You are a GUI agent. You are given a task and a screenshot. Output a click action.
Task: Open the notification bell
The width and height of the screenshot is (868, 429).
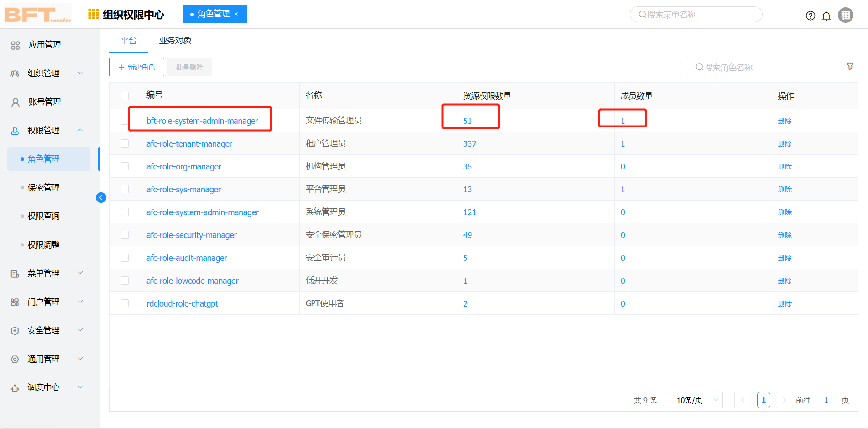click(826, 15)
